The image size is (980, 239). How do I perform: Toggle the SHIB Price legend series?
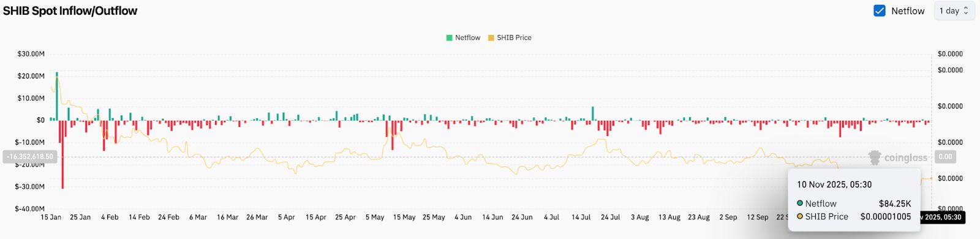coord(510,37)
